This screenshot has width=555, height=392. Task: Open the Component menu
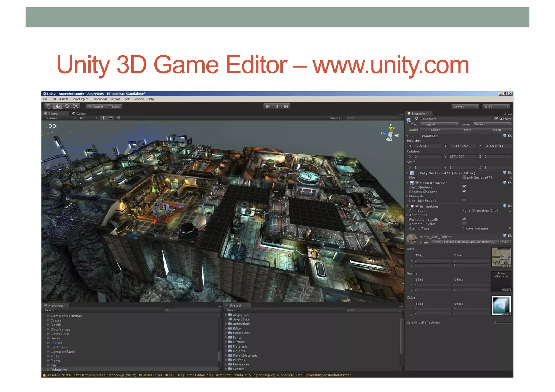(x=99, y=99)
